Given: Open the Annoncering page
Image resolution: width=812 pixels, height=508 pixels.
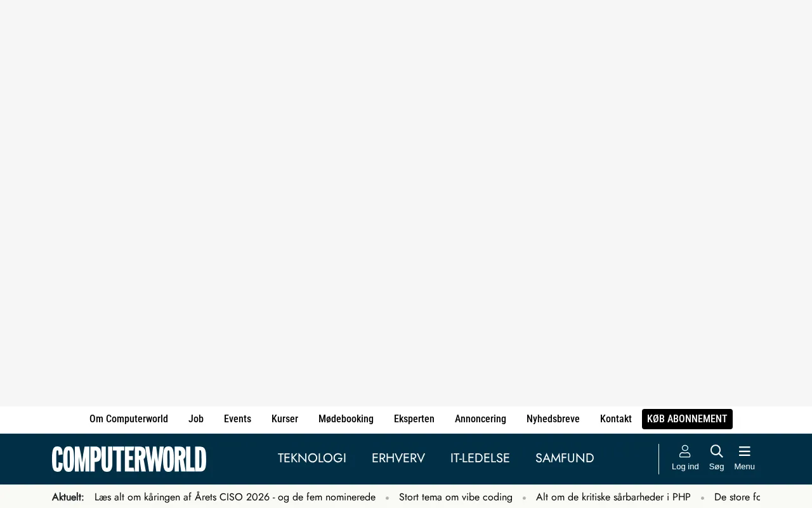Looking at the screenshot, I should [480, 419].
